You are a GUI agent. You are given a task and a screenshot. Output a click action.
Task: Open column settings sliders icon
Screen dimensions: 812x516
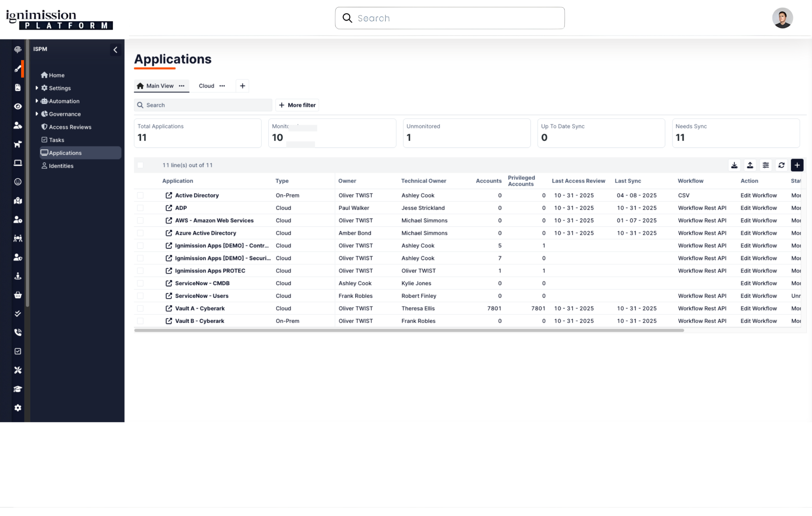coord(766,165)
